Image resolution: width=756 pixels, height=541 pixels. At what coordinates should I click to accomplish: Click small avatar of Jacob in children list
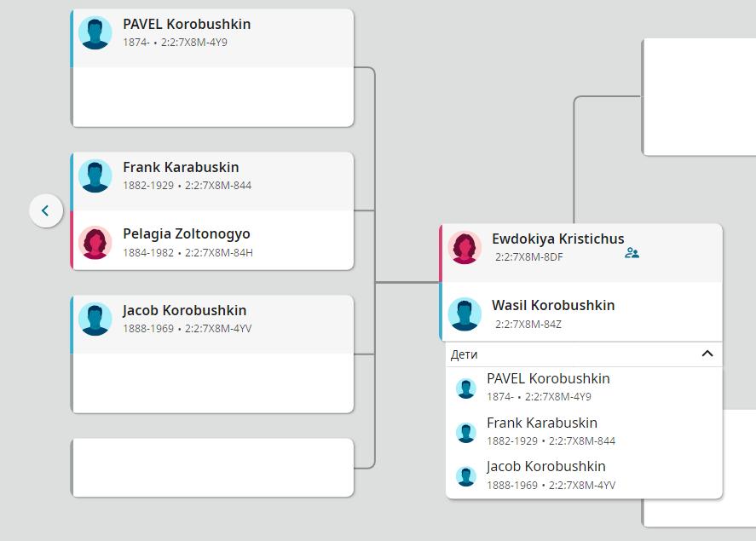click(465, 476)
